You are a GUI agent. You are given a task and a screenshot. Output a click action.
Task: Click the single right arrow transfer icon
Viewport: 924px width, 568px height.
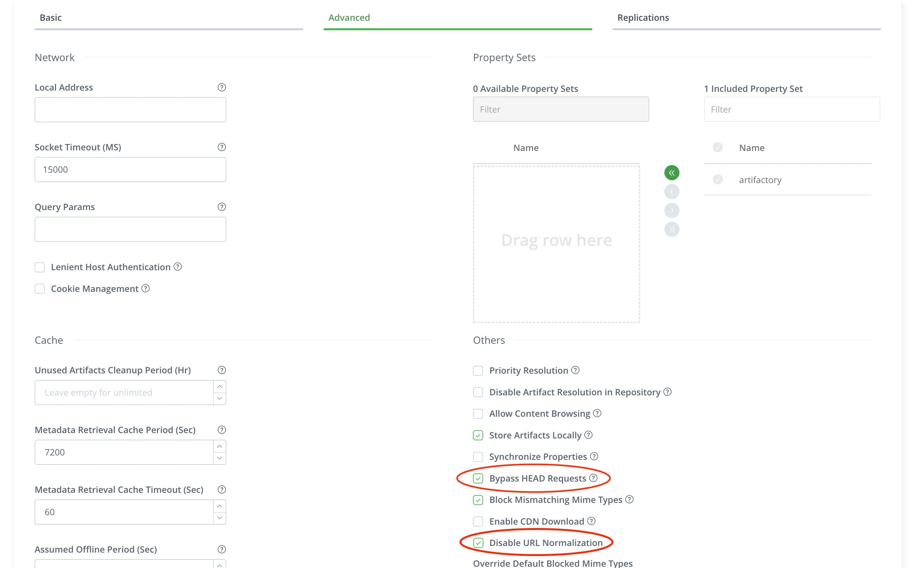coord(672,210)
